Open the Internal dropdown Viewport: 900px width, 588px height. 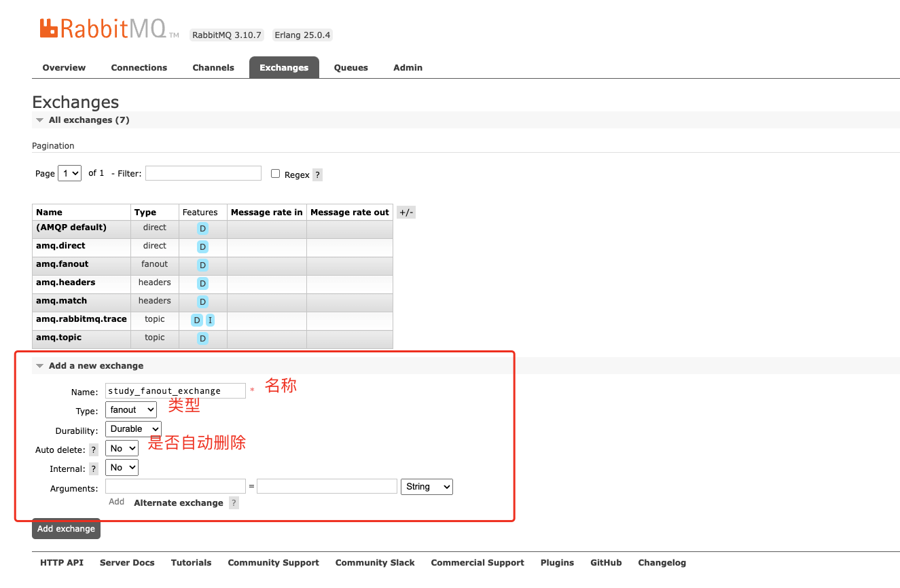point(122,467)
